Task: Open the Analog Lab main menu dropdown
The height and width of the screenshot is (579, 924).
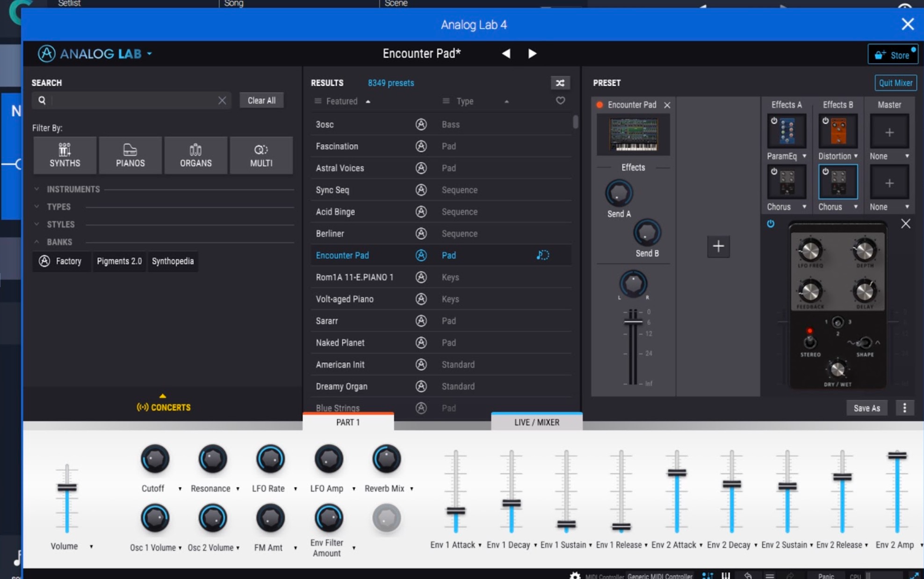Action: pos(150,54)
